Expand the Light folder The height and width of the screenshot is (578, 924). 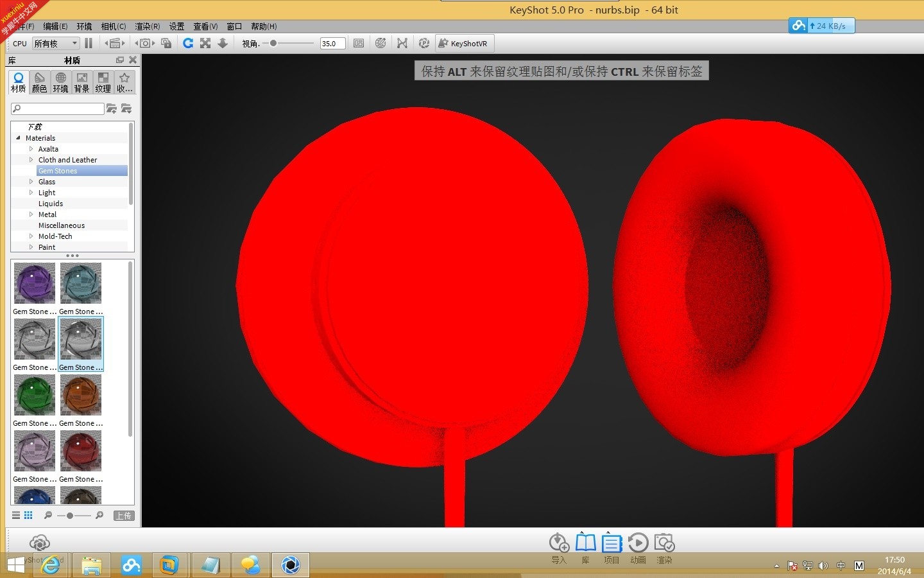31,193
